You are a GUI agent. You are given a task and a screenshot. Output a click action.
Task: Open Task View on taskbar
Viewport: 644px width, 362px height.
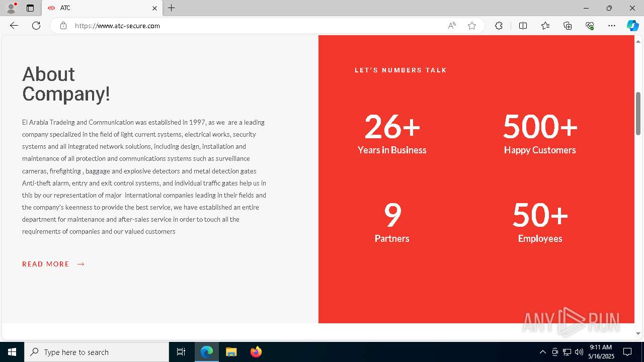181,352
